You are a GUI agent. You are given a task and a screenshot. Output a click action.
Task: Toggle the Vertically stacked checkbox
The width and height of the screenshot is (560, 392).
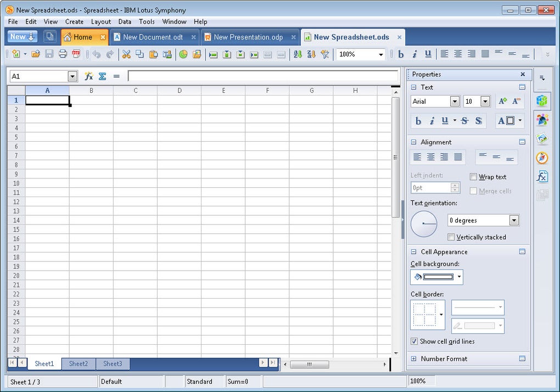[x=451, y=237]
